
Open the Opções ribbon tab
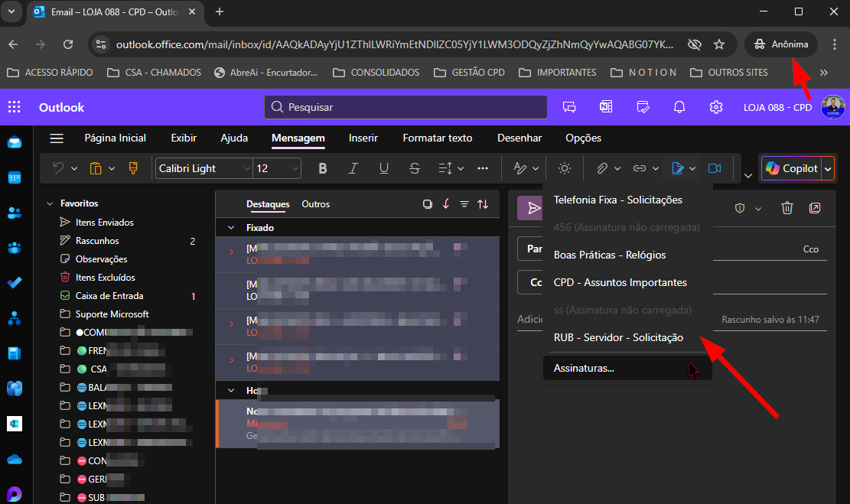click(583, 138)
